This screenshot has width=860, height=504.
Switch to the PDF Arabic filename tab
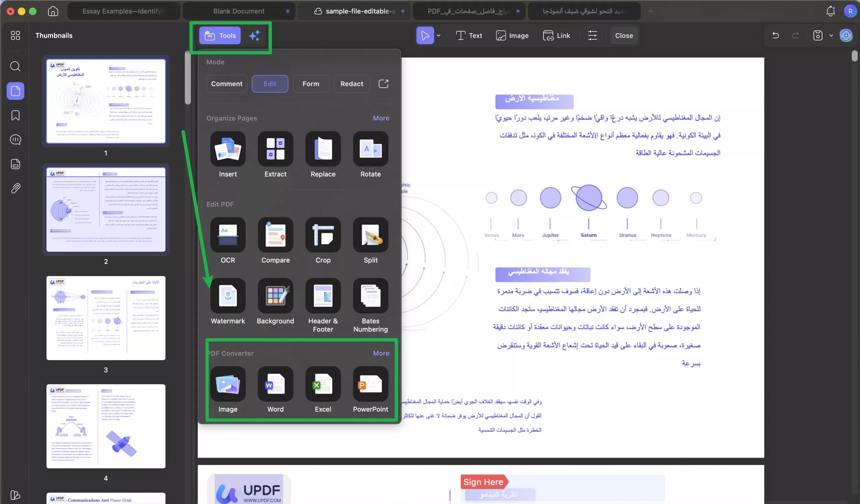click(469, 11)
